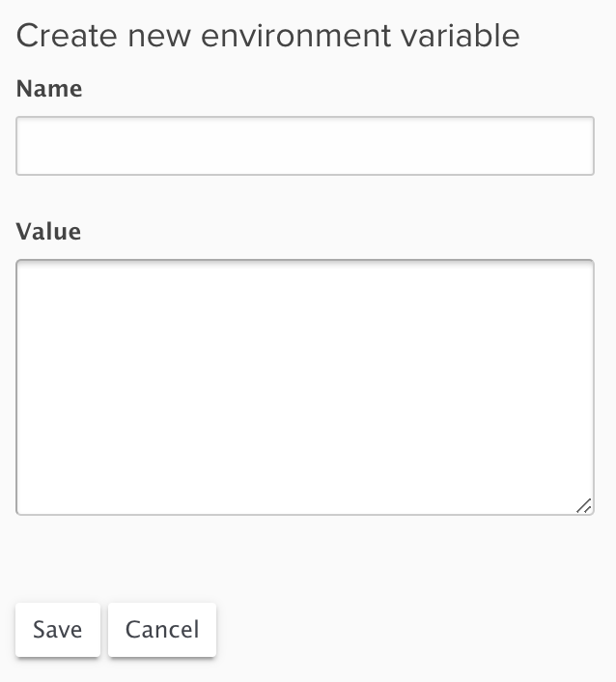616x682 pixels.
Task: Click the Value textarea resize handle
Action: pos(583,505)
